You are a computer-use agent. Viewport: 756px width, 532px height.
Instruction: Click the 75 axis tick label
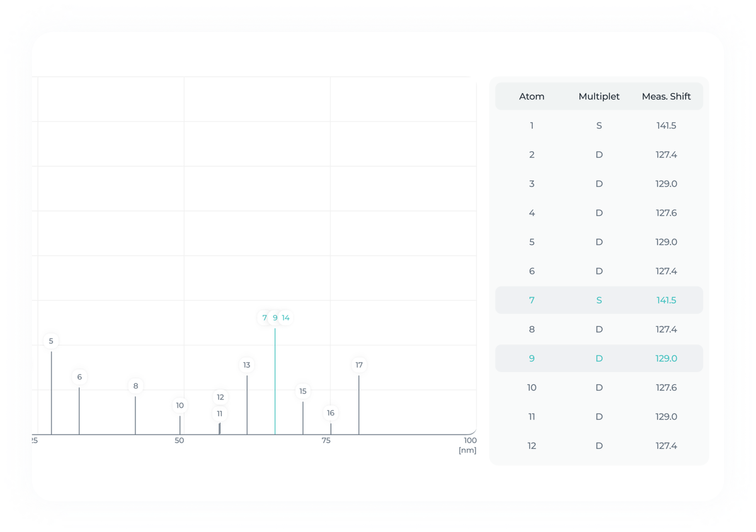click(x=326, y=441)
